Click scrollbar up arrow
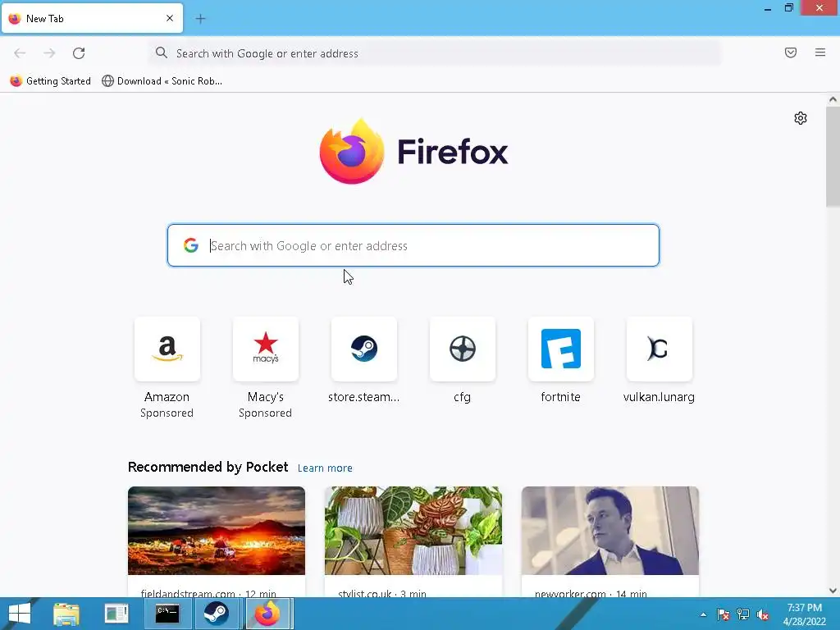Screen dimensions: 840x630 [x=833, y=99]
